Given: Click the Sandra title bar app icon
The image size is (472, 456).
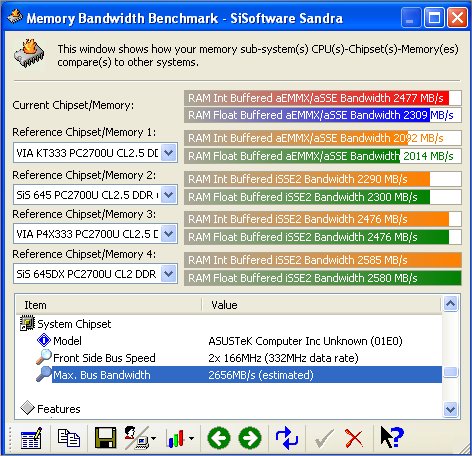Looking at the screenshot, I should (x=15, y=17).
